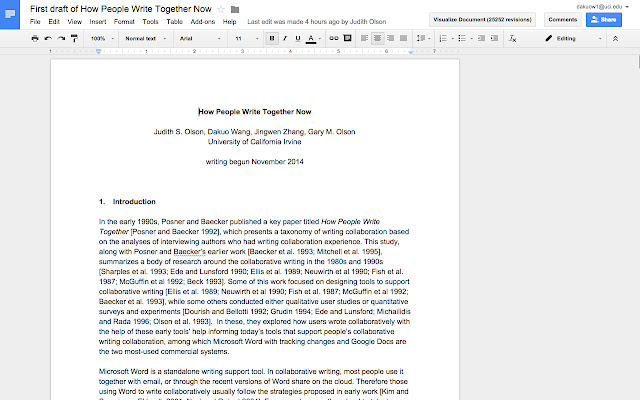Click the vertical scrollbar thumb
640x400 pixels.
638,62
